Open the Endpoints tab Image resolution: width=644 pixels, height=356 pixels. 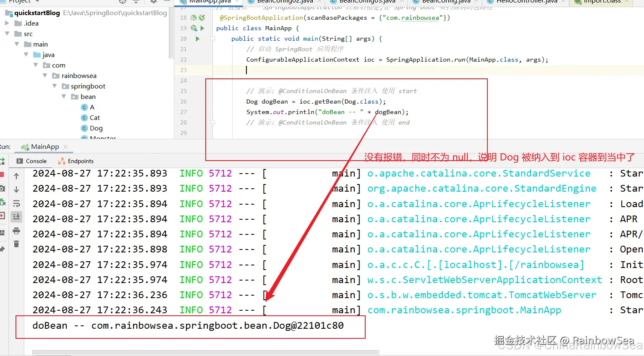coord(76,161)
